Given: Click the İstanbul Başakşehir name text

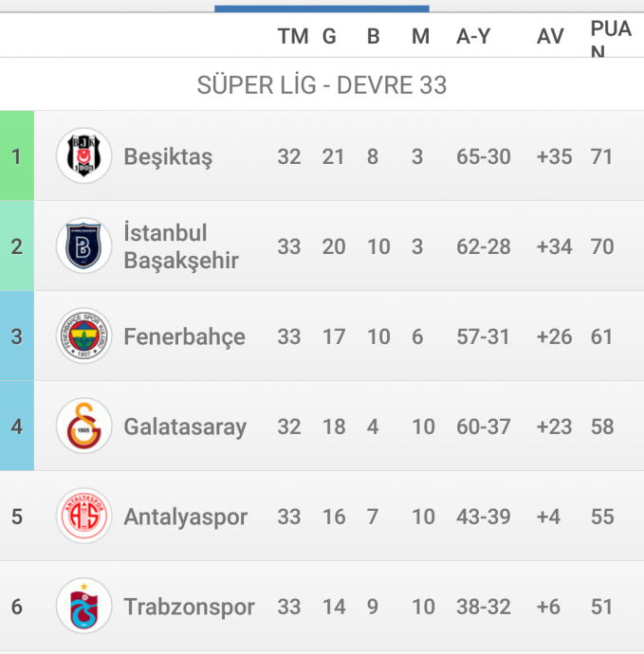Looking at the screenshot, I should tap(181, 246).
